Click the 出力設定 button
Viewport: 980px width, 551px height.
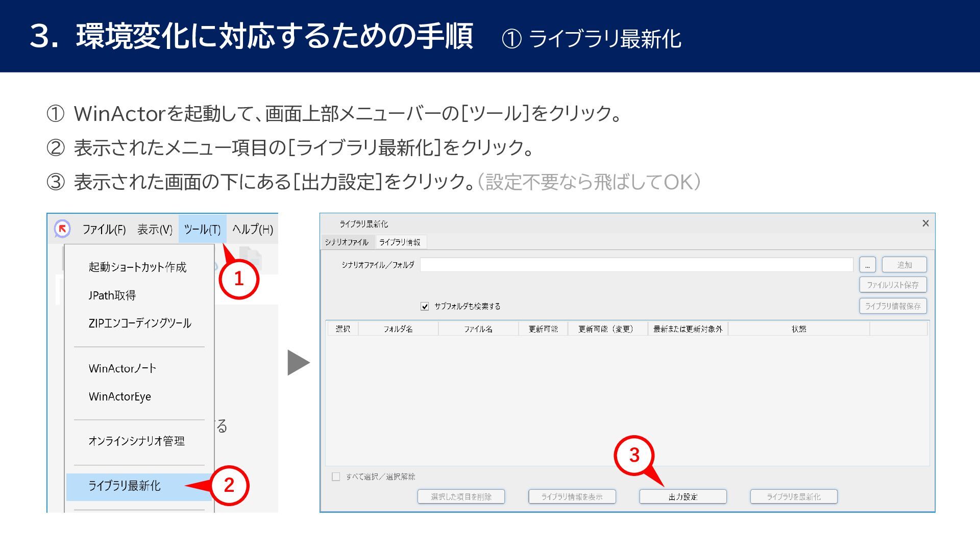[682, 496]
